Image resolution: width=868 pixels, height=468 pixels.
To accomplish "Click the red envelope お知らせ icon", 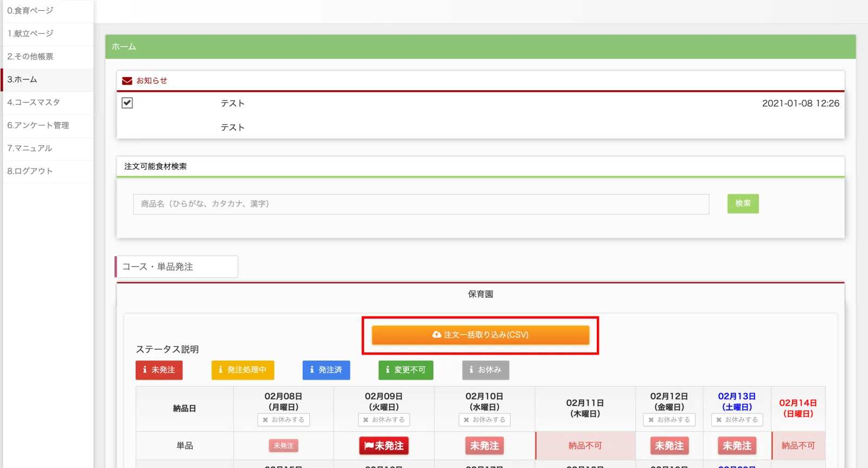I will (x=127, y=81).
